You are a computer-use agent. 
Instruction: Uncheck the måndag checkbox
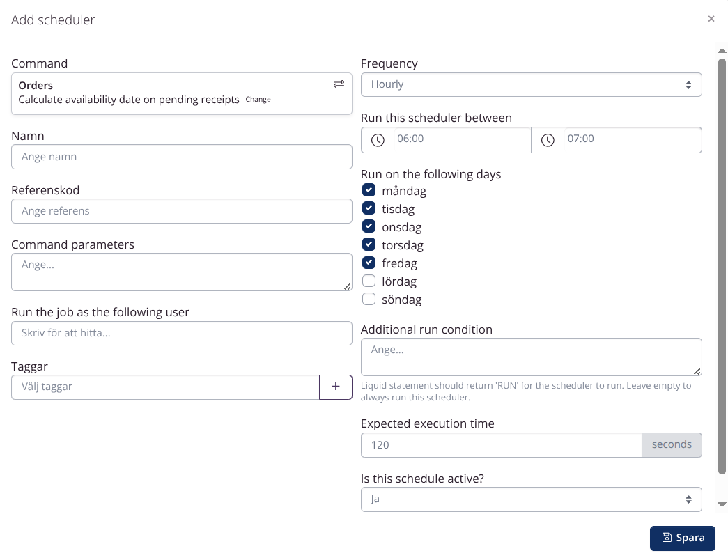(x=369, y=190)
